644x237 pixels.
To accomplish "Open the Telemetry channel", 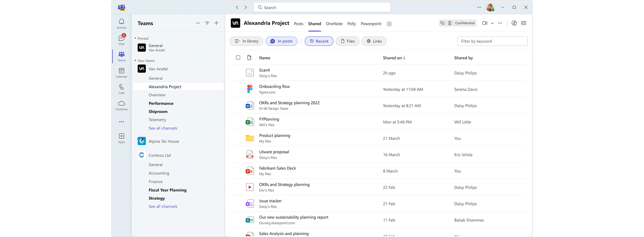I will click(157, 120).
